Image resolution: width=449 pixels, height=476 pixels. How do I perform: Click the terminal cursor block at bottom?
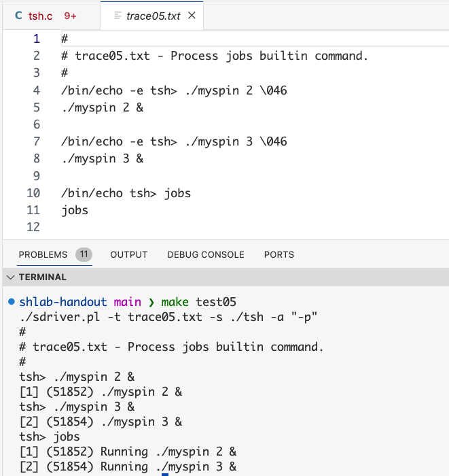(165, 475)
